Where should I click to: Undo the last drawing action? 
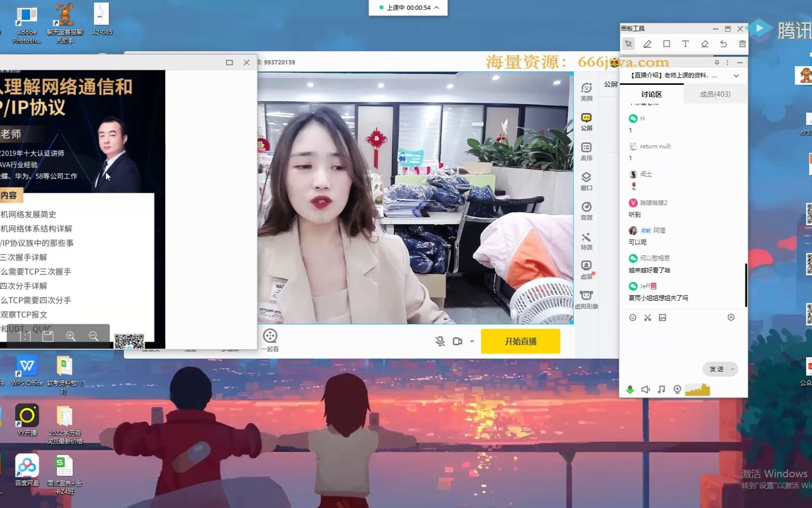[724, 44]
